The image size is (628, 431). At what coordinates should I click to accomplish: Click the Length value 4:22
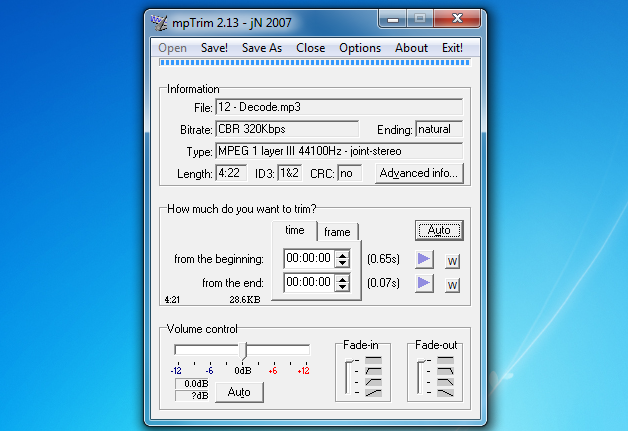[231, 173]
